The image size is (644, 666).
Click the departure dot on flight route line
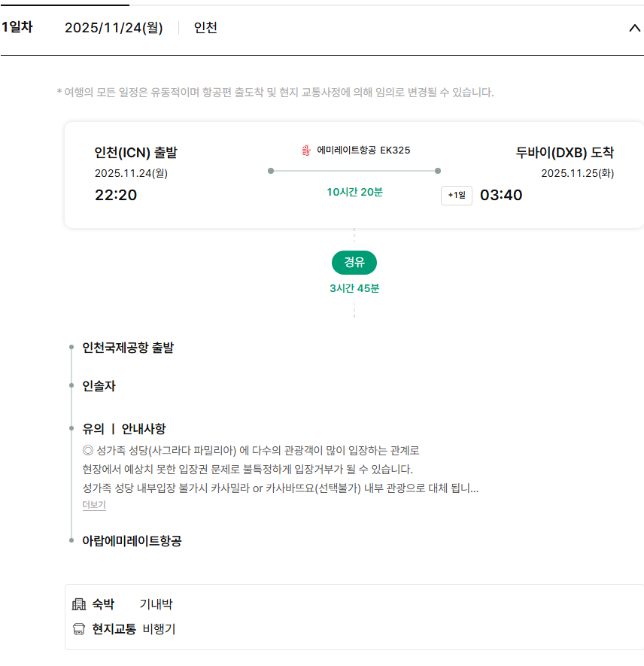(271, 171)
